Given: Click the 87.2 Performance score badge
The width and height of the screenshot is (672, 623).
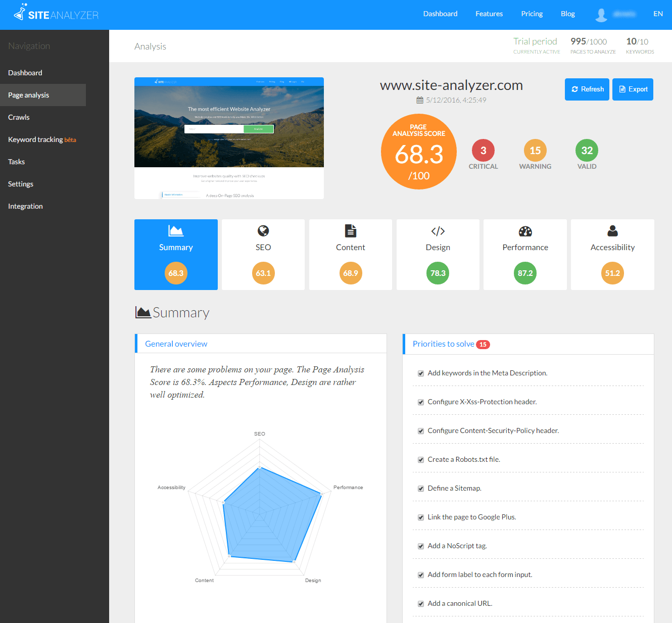Looking at the screenshot, I should [525, 273].
